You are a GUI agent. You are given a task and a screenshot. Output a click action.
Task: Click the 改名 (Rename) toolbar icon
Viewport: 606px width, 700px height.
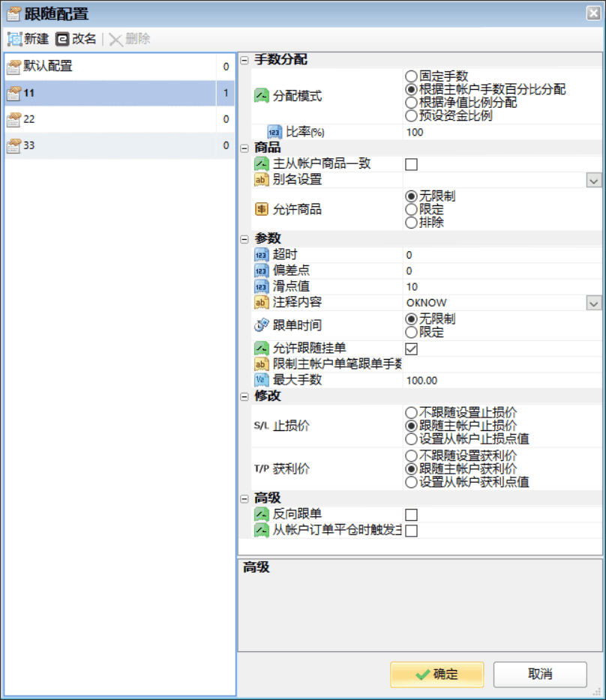pyautogui.click(x=62, y=39)
